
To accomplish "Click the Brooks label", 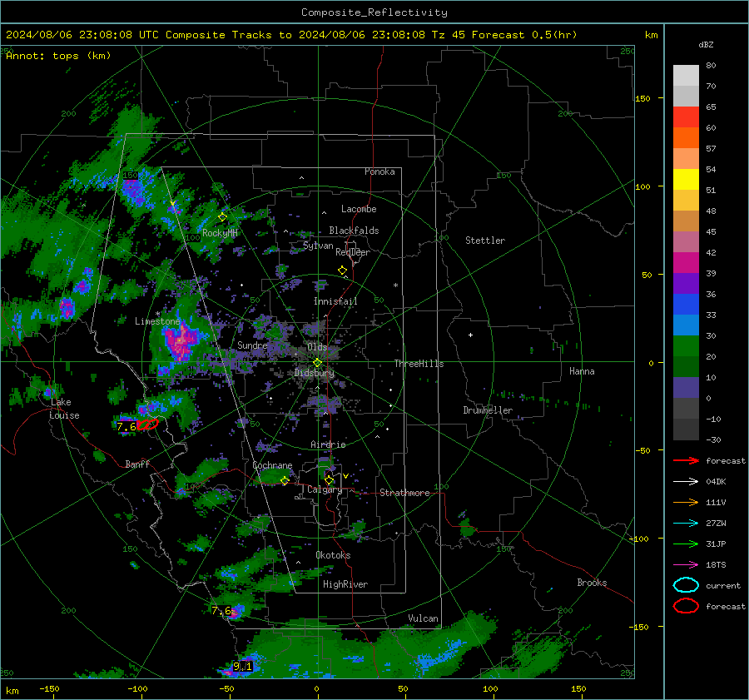I will tap(592, 583).
